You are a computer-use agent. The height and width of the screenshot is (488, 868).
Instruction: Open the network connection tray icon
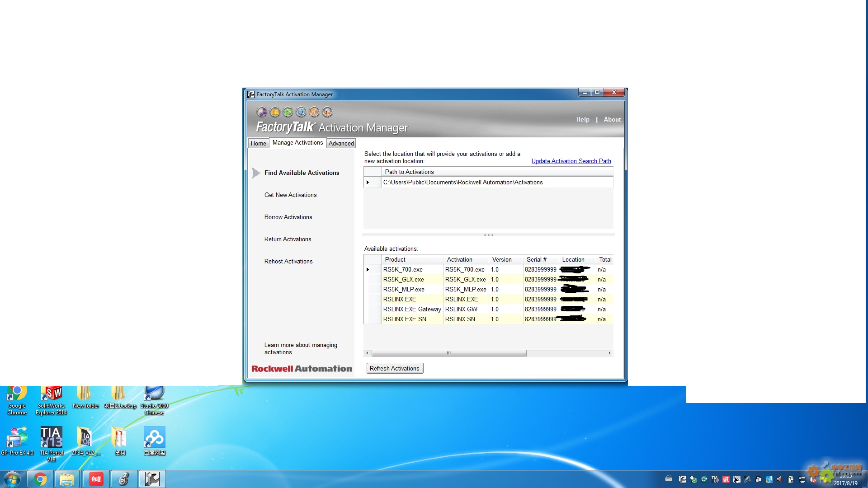(x=802, y=479)
